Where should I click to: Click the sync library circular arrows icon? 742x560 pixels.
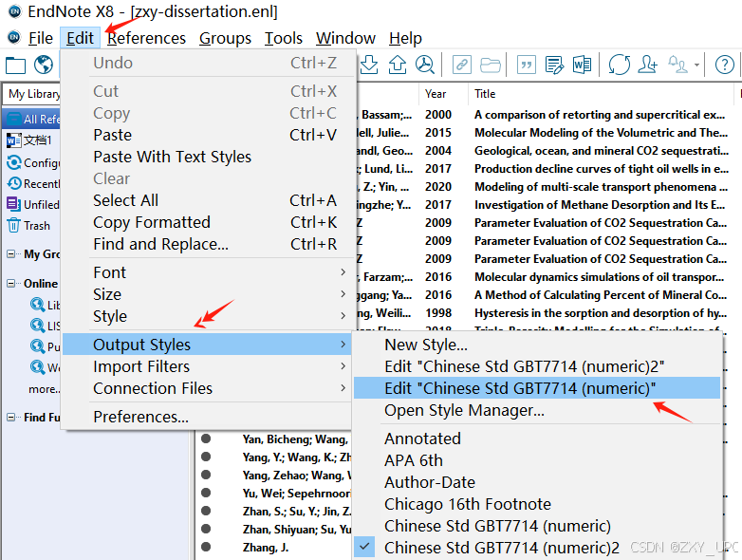coord(619,65)
